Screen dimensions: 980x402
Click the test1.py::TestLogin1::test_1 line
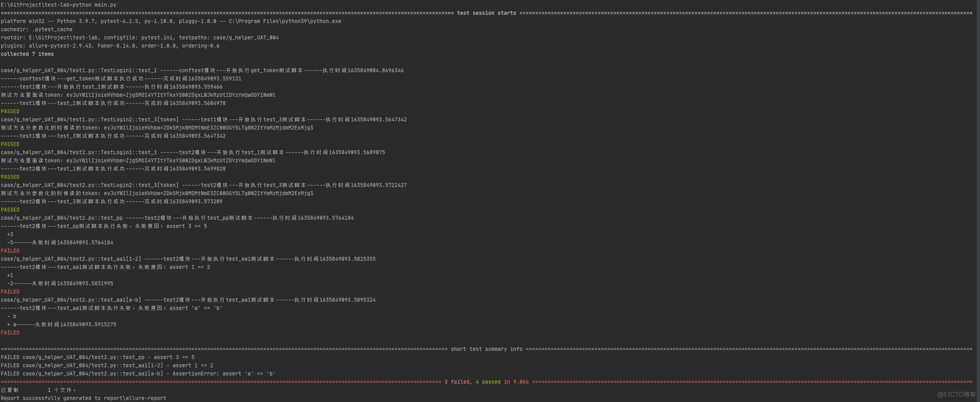pos(202,70)
